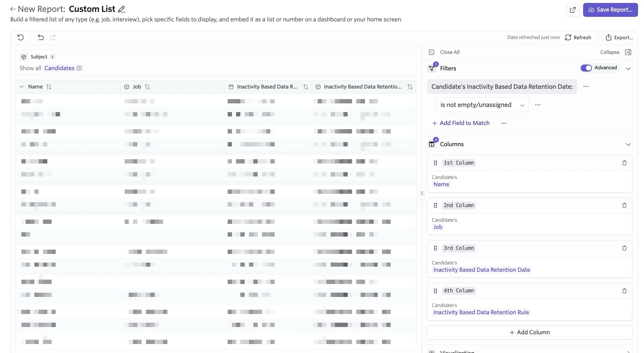644x353 pixels.
Task: Click the Collapse side panel icon
Action: [628, 52]
